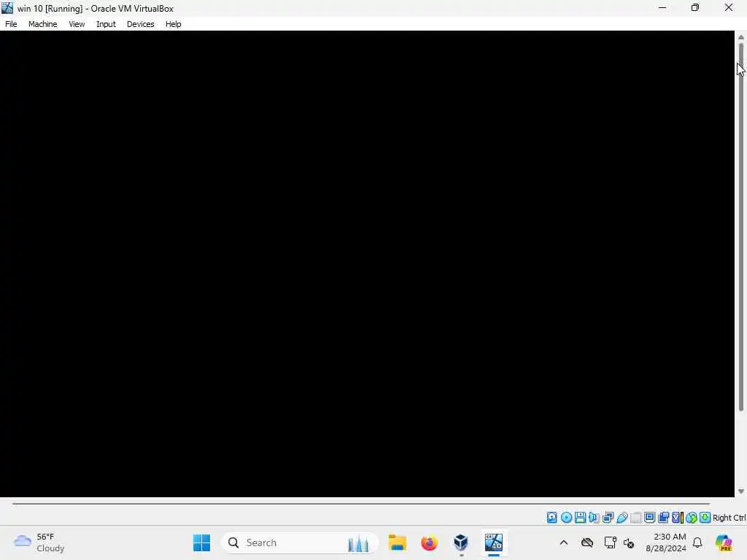Click the Right Ctrl host key label
The height and width of the screenshot is (560, 747).
729,518
